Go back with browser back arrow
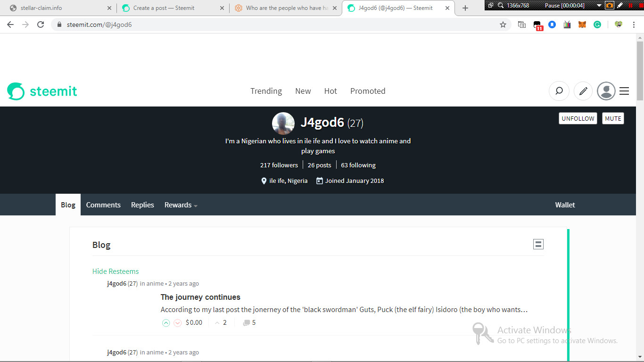This screenshot has height=362, width=644. click(10, 25)
